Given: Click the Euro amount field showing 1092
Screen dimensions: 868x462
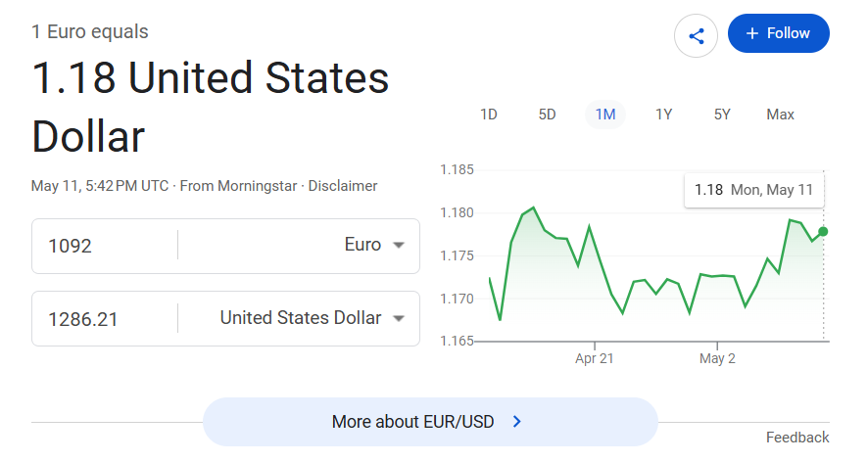Looking at the screenshot, I should click(105, 246).
